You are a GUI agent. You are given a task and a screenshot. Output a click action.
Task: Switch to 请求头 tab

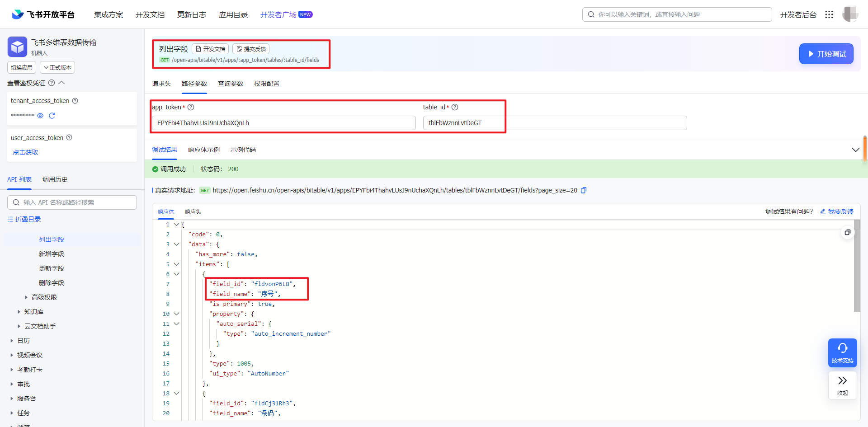pos(161,84)
